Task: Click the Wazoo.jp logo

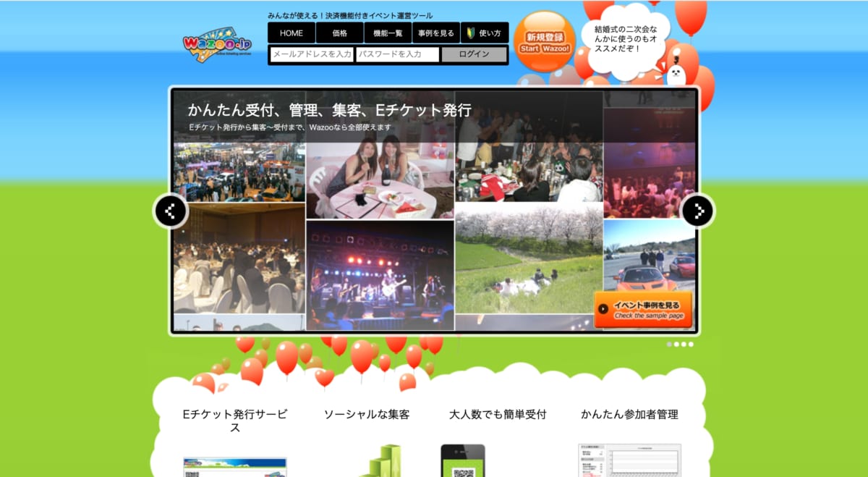Action: click(216, 45)
